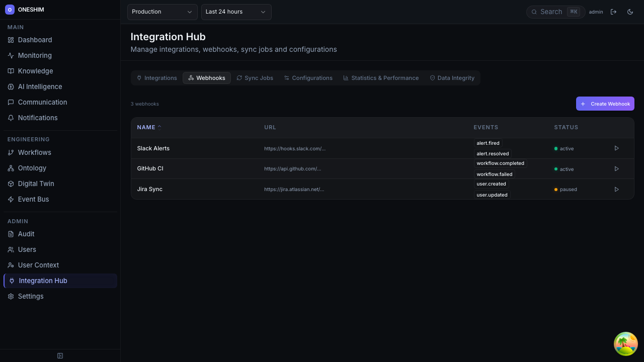The height and width of the screenshot is (362, 644).
Task: Select the Workflows icon under Engineering
Action: pos(11,152)
